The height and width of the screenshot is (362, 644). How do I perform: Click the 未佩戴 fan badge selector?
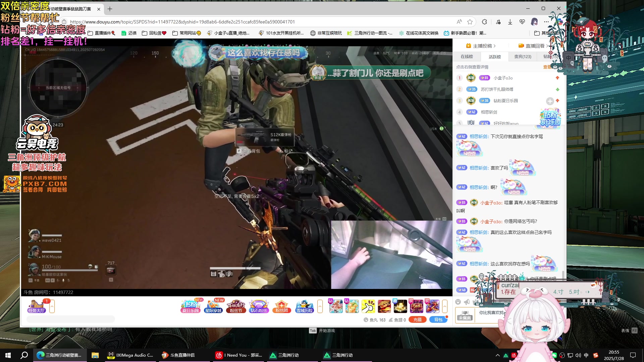tap(465, 315)
